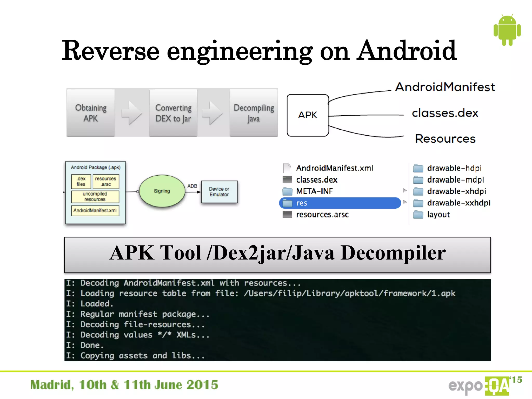Expand the META-INF folder arrow
This screenshot has width=532, height=399.
[x=404, y=191]
